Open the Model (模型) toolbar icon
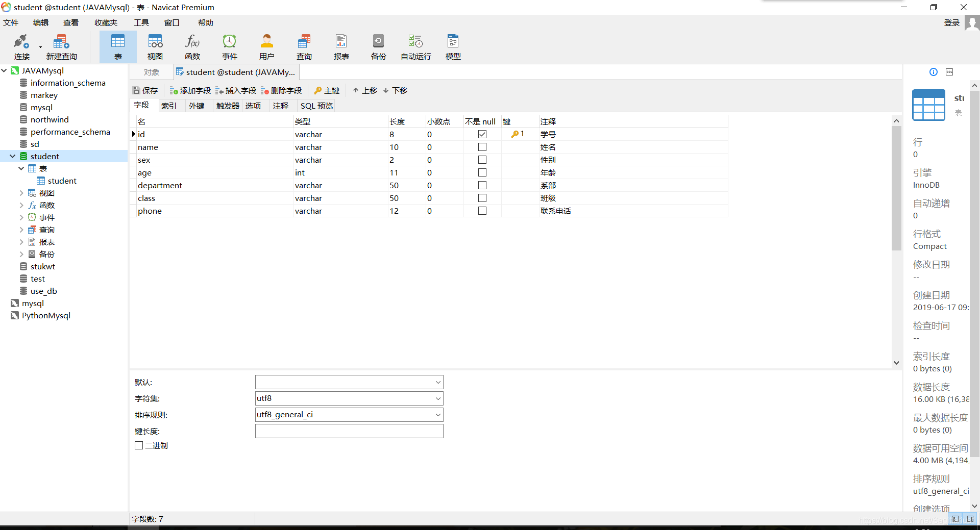 coord(453,47)
